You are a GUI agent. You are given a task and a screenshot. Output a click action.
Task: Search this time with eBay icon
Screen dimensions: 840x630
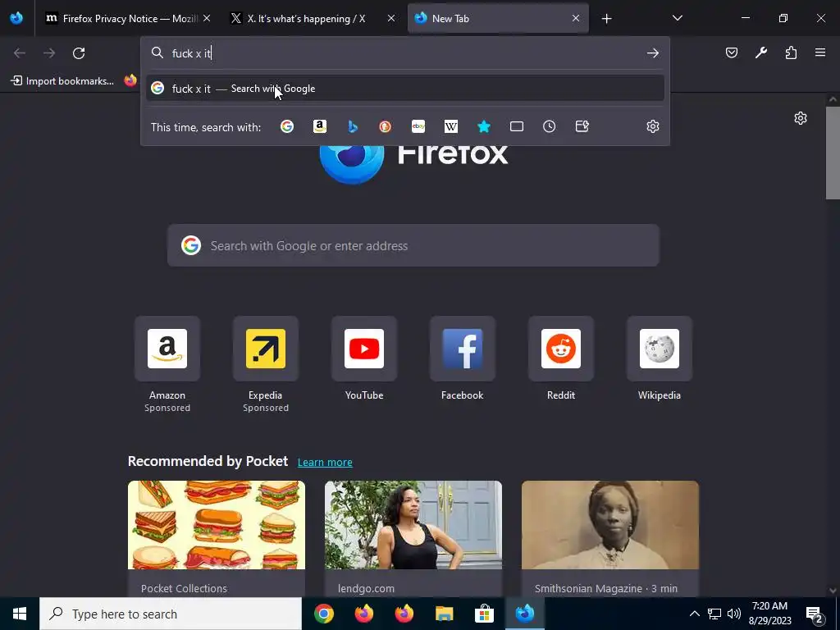418,126
